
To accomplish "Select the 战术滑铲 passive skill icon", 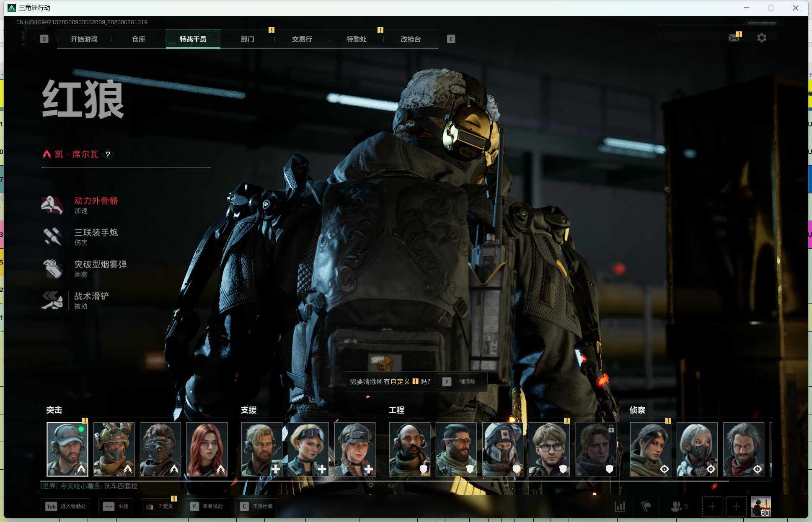I will 52,300.
